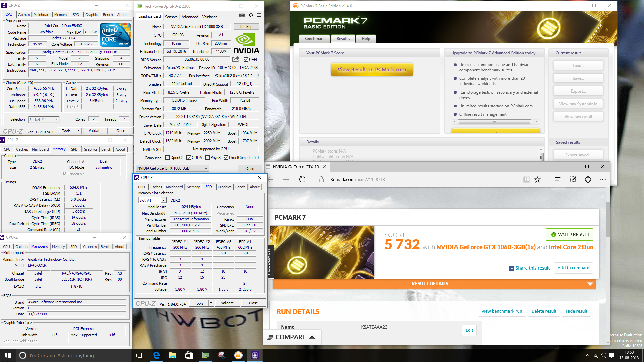The image size is (644, 362).
Task: Open the Advanced tab in GPU-Z
Action: coord(190,17)
